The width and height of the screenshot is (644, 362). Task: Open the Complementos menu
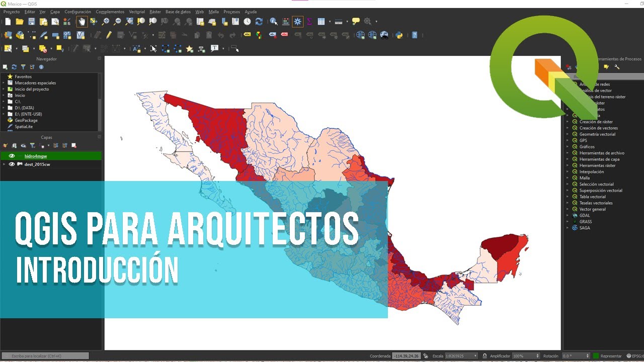point(110,12)
